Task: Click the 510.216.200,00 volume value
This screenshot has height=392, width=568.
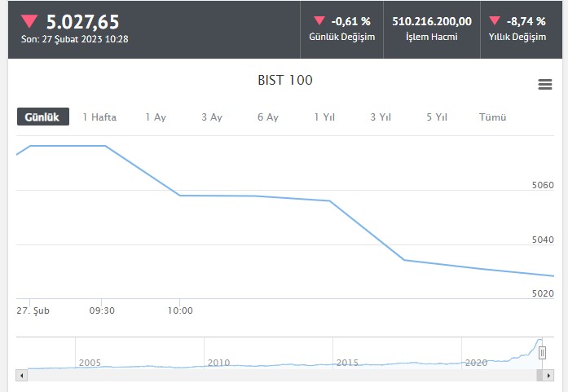Action: 432,21
